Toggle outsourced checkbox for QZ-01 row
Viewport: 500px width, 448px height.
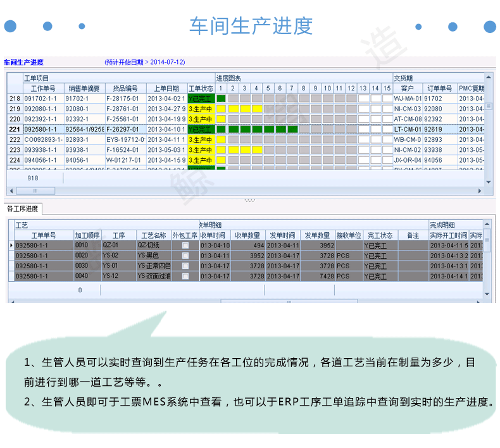[x=185, y=246]
